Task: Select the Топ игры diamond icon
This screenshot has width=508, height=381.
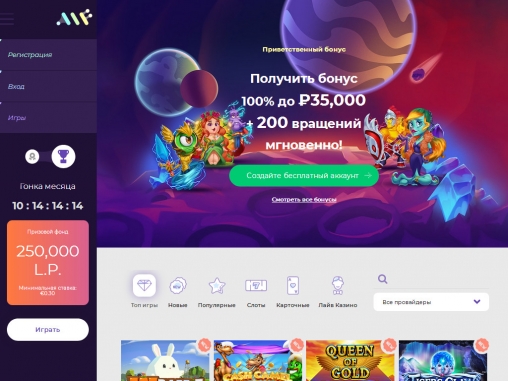Action: click(x=144, y=285)
